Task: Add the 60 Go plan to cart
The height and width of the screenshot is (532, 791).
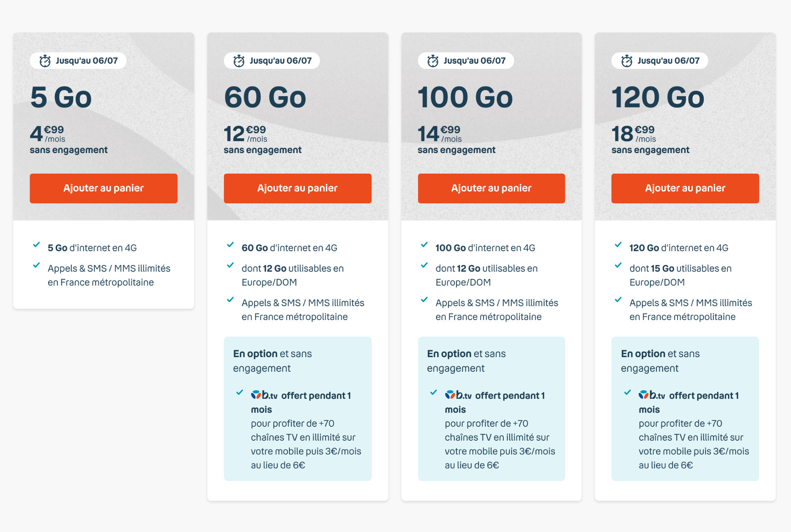Action: (297, 188)
